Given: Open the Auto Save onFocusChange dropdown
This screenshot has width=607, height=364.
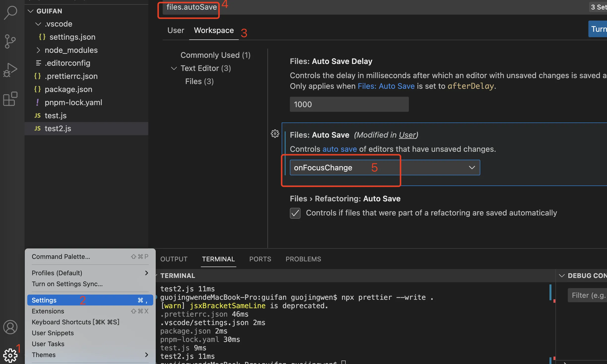Looking at the screenshot, I should coord(385,168).
